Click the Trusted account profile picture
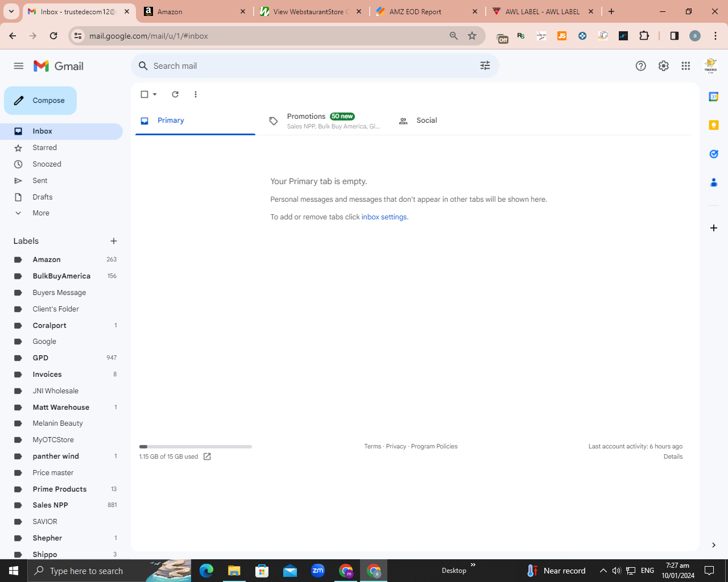Viewport: 728px width, 582px height. (x=711, y=66)
